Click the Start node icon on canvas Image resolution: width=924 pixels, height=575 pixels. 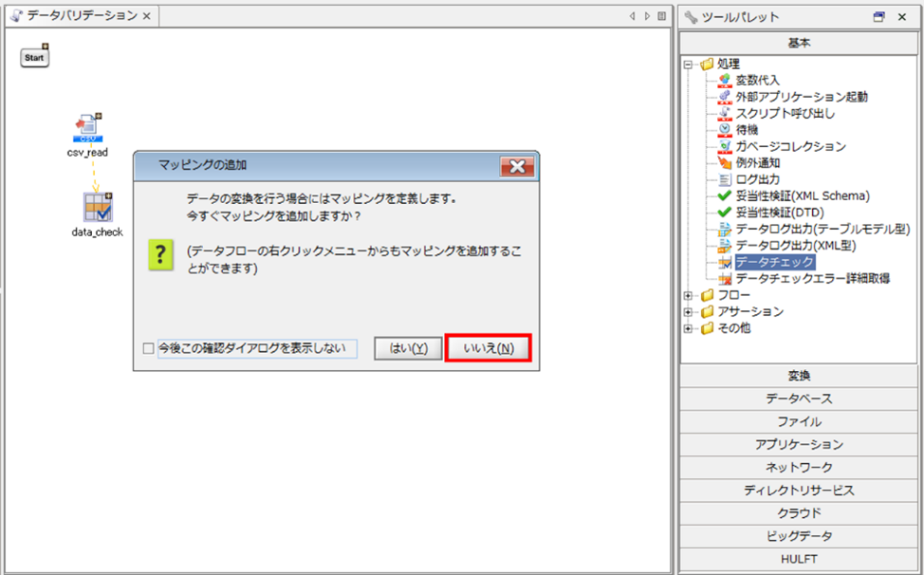click(35, 57)
